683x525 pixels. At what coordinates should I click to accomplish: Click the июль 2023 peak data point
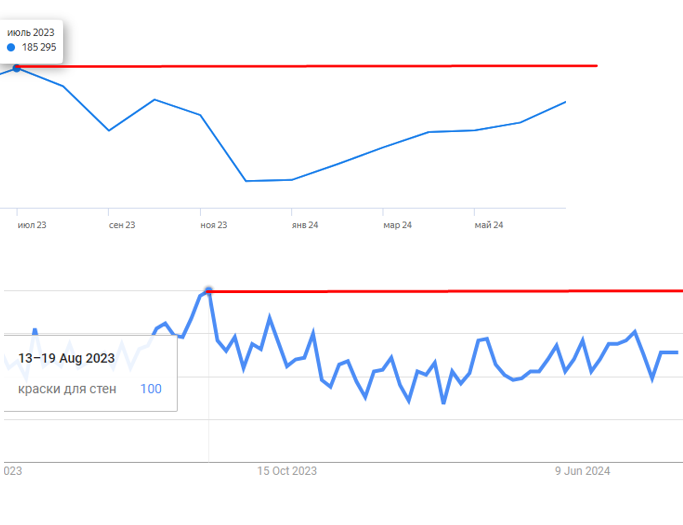(17, 68)
